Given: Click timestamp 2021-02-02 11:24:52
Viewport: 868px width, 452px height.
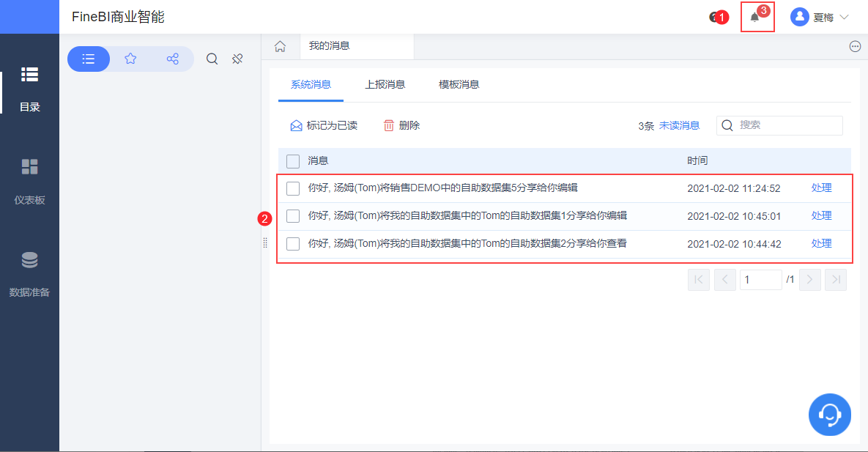Looking at the screenshot, I should pos(734,188).
